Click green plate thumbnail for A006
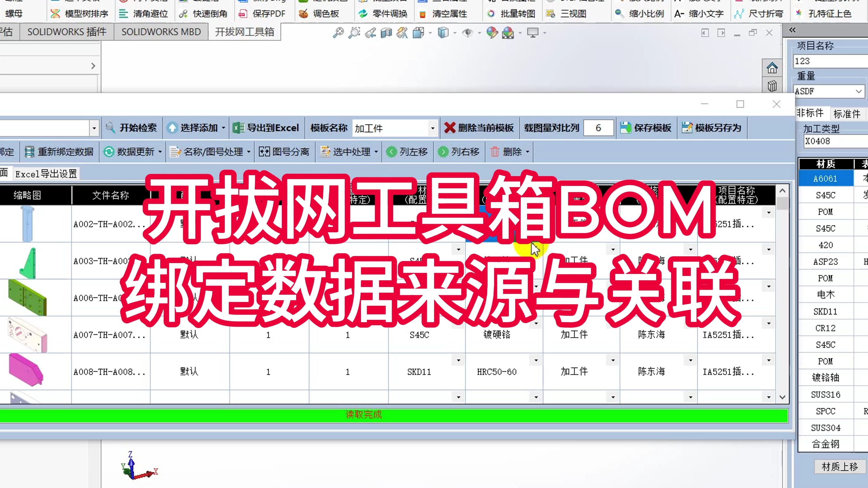Viewport: 868px width, 488px height. pos(27,297)
